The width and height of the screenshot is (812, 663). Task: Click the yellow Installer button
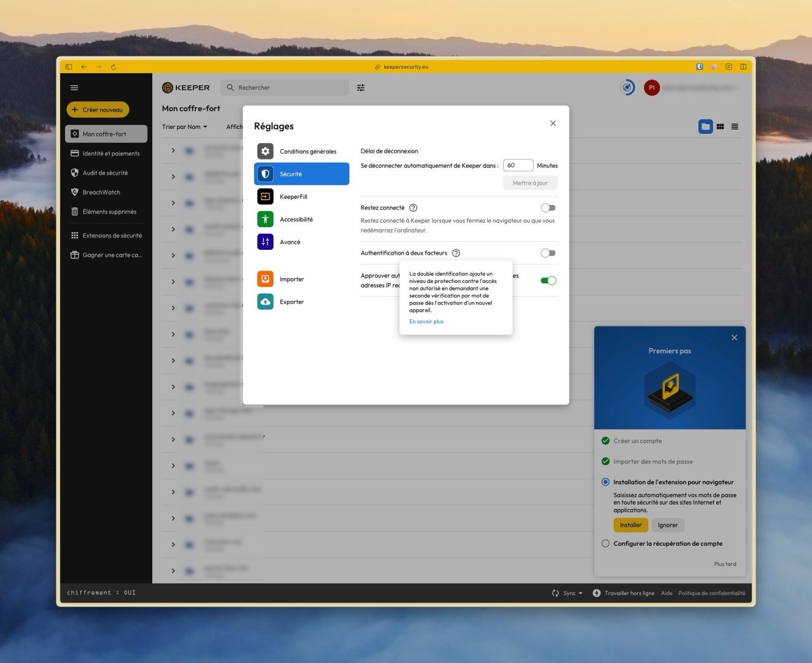coord(630,525)
